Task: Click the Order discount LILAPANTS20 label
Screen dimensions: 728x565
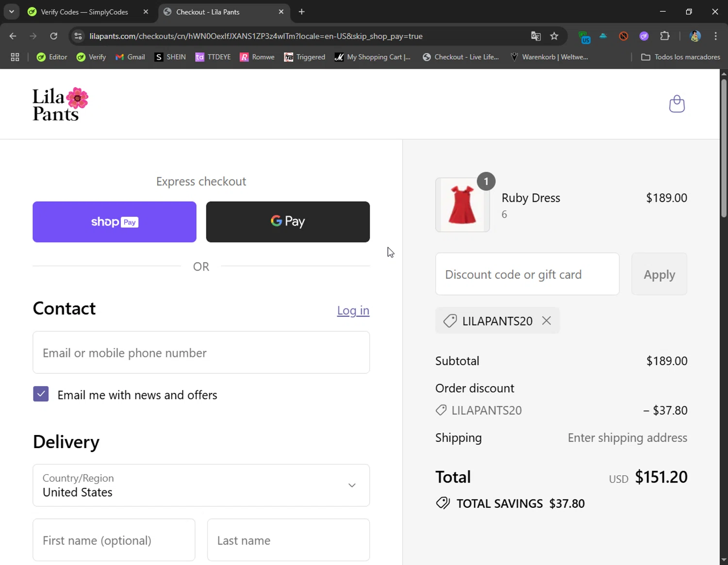Action: pyautogui.click(x=486, y=410)
